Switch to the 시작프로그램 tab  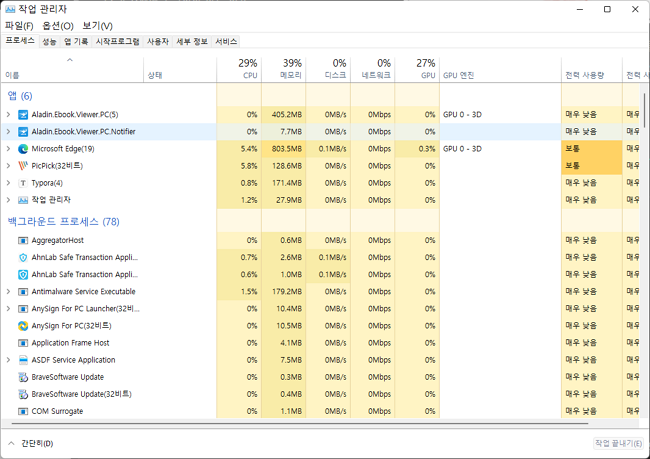coord(118,41)
